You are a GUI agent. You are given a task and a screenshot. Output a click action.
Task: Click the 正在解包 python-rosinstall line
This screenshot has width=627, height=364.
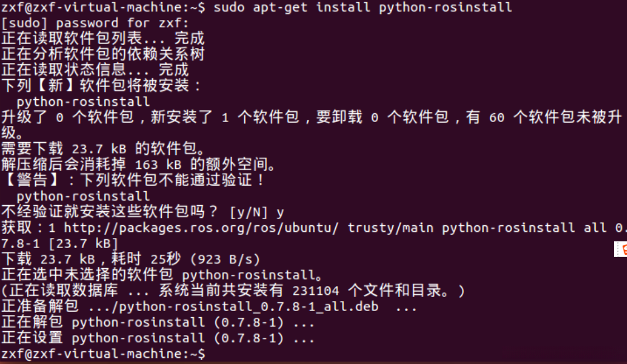click(x=157, y=322)
